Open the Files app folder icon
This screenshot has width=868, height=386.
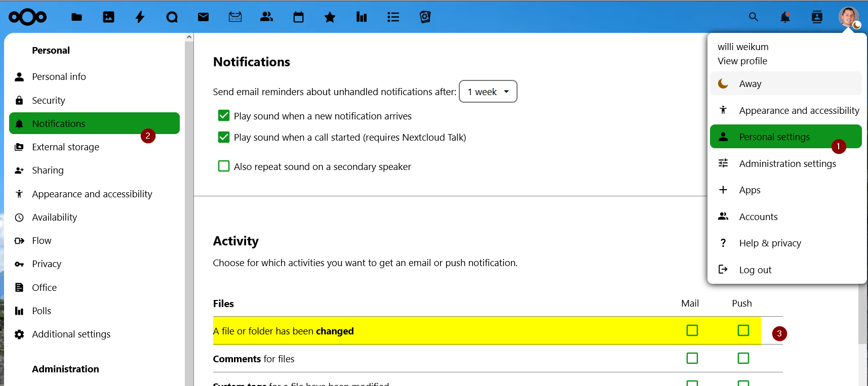click(x=76, y=17)
